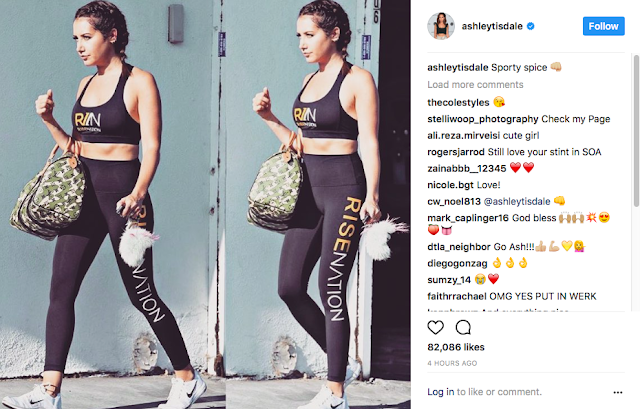This screenshot has height=409, width=640.
Task: Open ashleytisdale username in header
Action: pyautogui.click(x=492, y=26)
